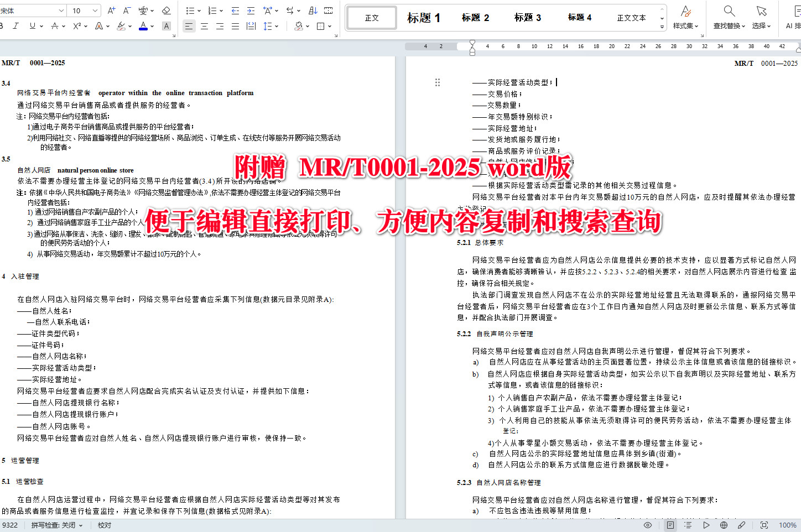
Task: Apply italic formatting
Action: click(15, 25)
